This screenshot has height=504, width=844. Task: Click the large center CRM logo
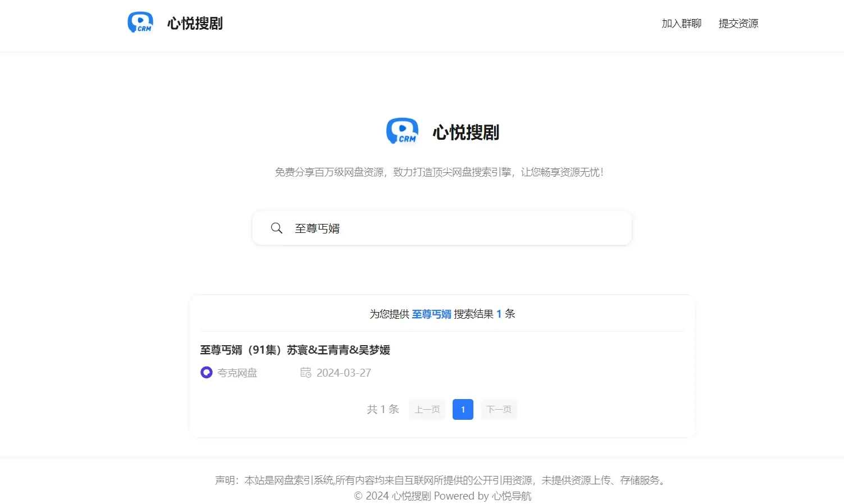402,131
